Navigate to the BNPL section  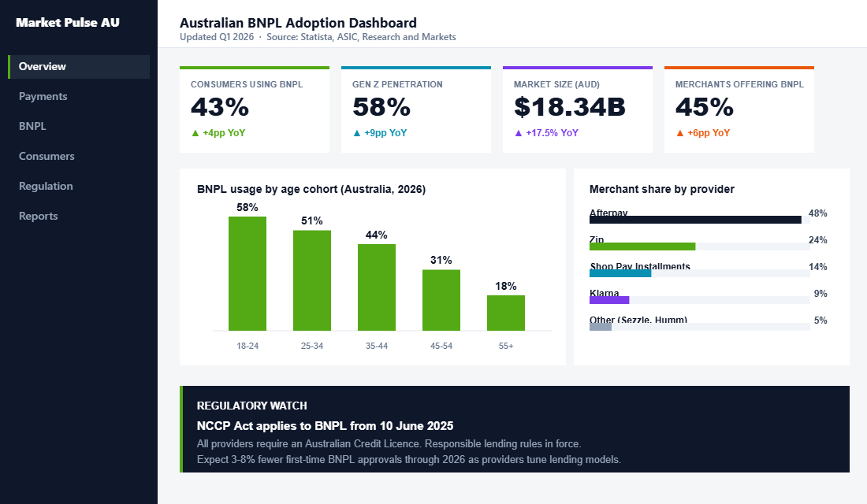[x=32, y=126]
